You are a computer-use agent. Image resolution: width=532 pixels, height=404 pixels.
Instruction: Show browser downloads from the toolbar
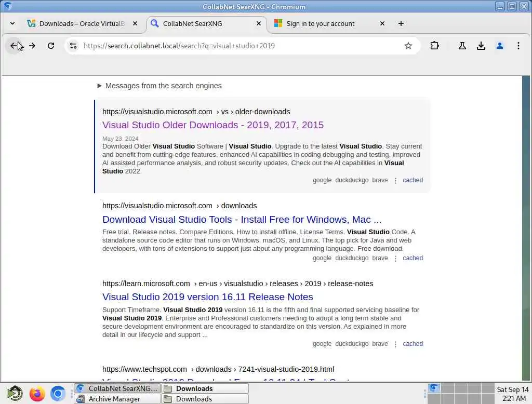481,46
